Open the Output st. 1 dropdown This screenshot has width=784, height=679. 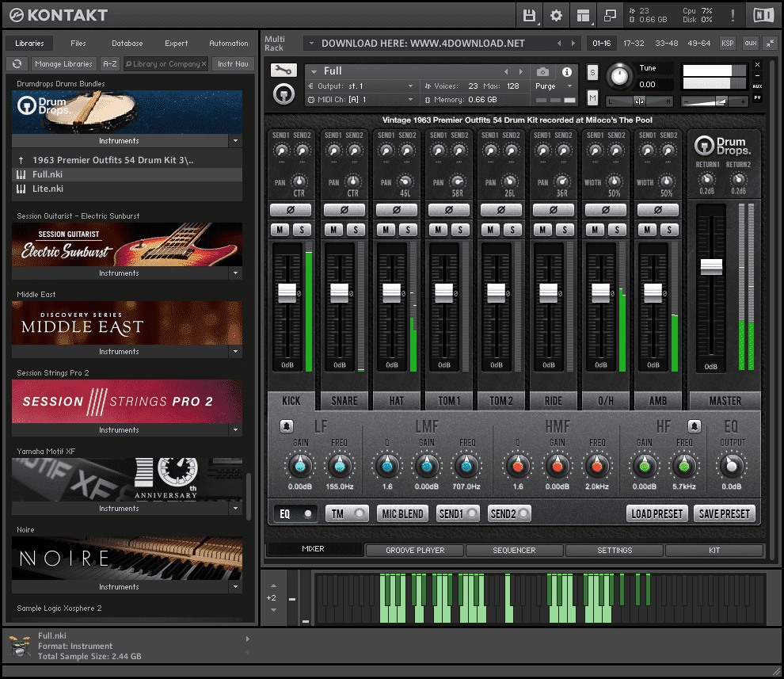411,86
